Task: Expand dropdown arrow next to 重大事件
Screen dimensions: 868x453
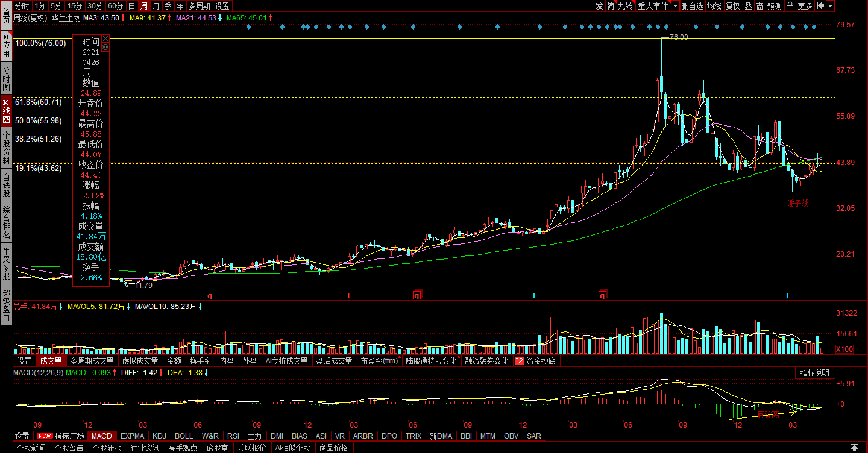Action: (675, 6)
